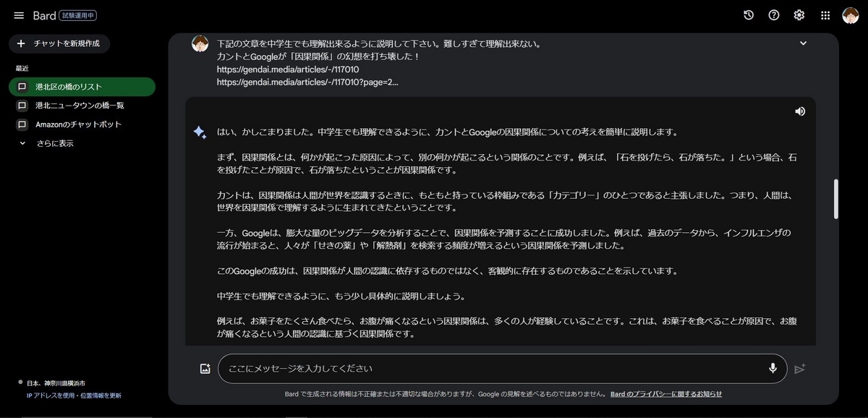The height and width of the screenshot is (418, 868).
Task: Open the Google apps grid
Action: (x=825, y=15)
